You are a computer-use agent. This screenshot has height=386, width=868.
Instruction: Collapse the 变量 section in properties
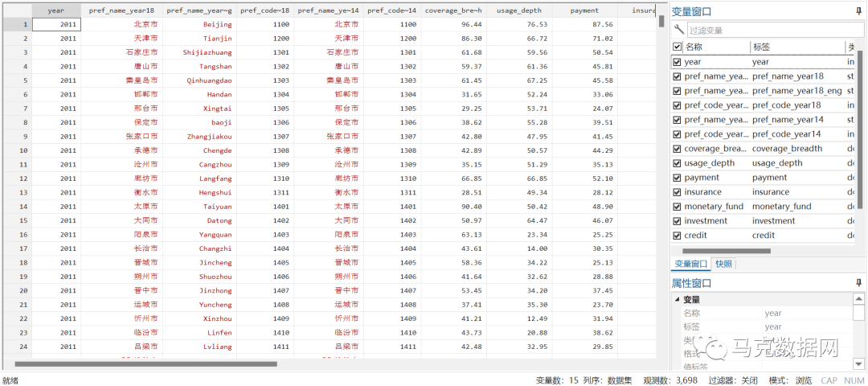677,300
